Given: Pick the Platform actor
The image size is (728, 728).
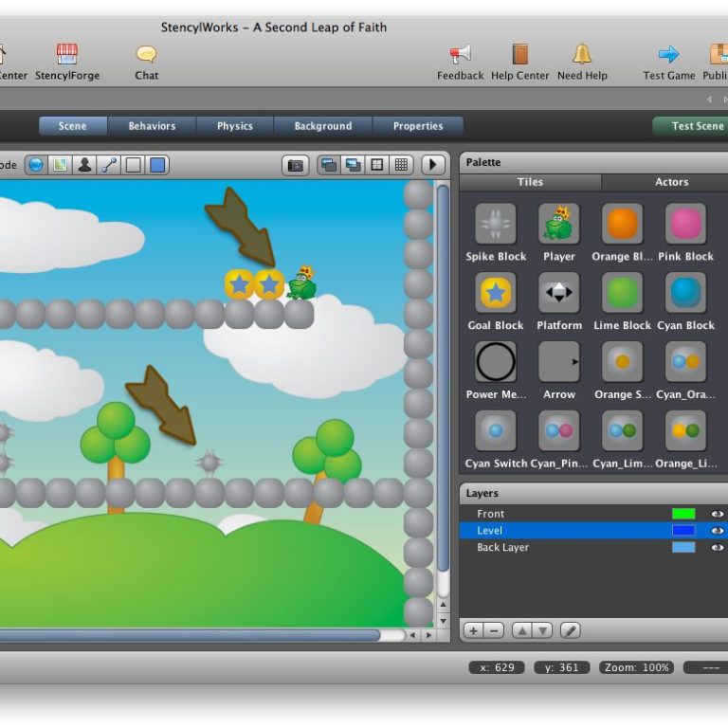Looking at the screenshot, I should click(x=559, y=293).
